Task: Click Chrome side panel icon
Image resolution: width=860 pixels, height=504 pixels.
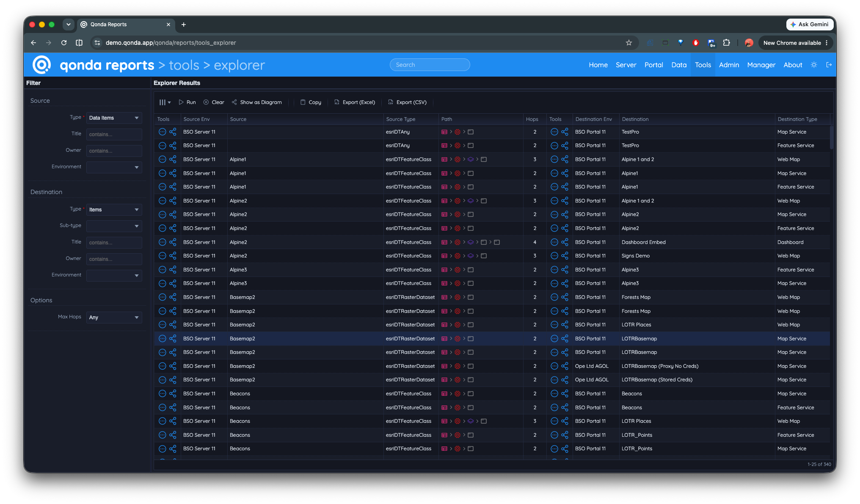Action: (x=79, y=43)
